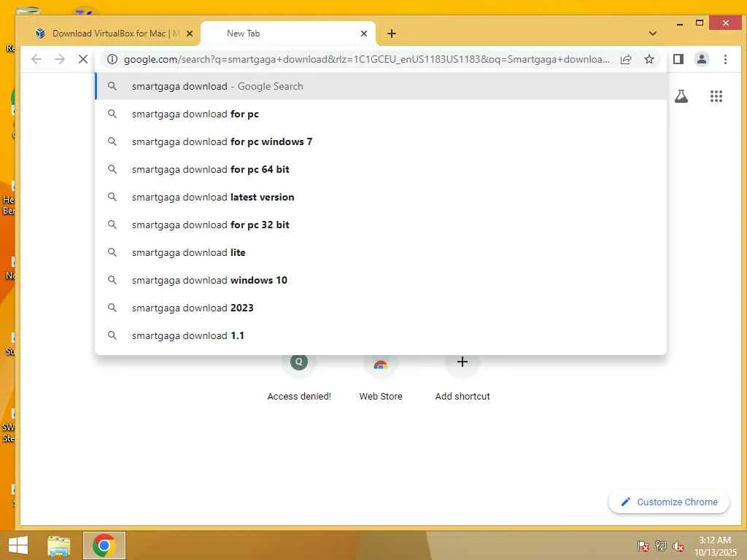The image size is (747, 560).
Task: Select 'smartgaga download 1.1' suggestion
Action: point(381,335)
